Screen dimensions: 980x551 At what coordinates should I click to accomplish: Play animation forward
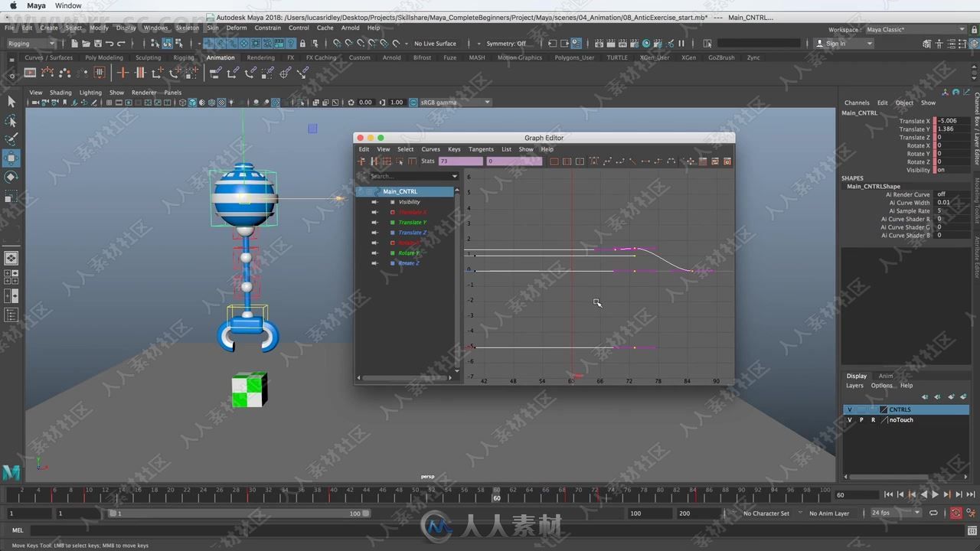(935, 495)
